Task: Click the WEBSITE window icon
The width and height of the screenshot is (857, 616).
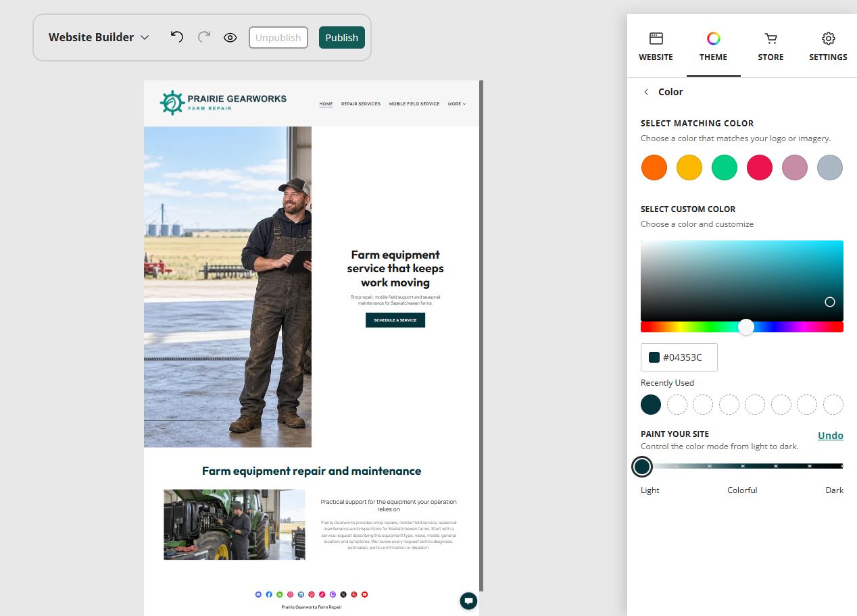Action: pyautogui.click(x=656, y=38)
